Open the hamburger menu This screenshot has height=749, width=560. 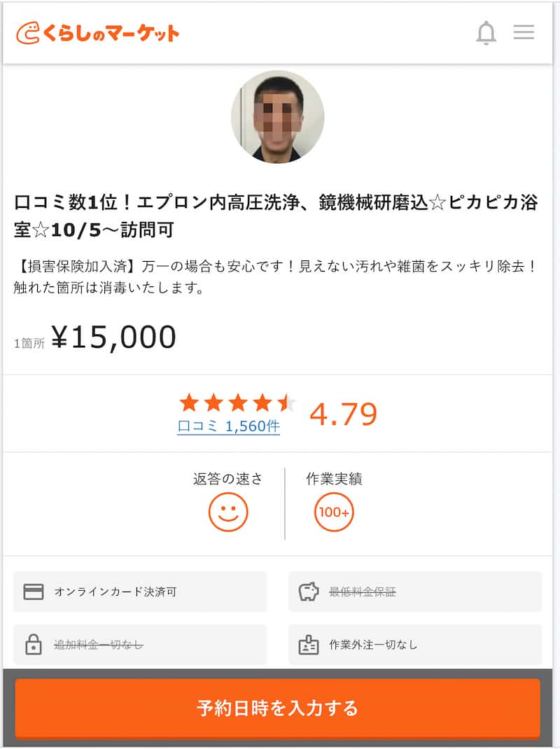[524, 32]
